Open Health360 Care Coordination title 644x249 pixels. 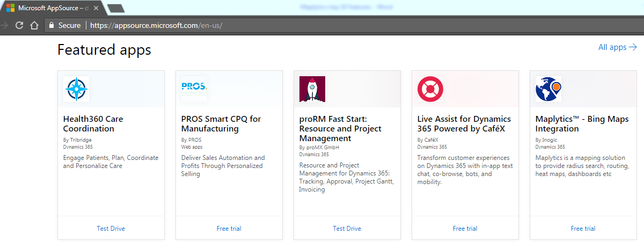[93, 124]
